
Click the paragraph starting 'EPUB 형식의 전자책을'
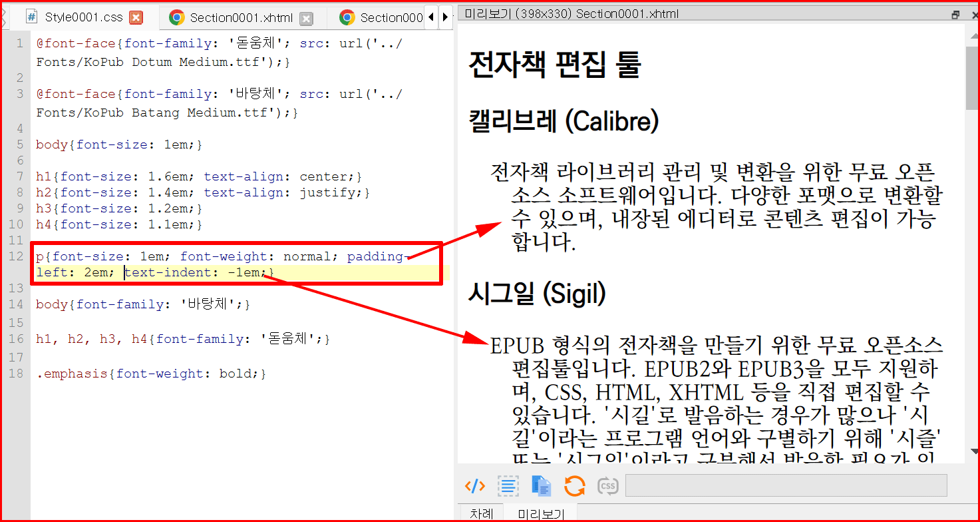point(717,397)
